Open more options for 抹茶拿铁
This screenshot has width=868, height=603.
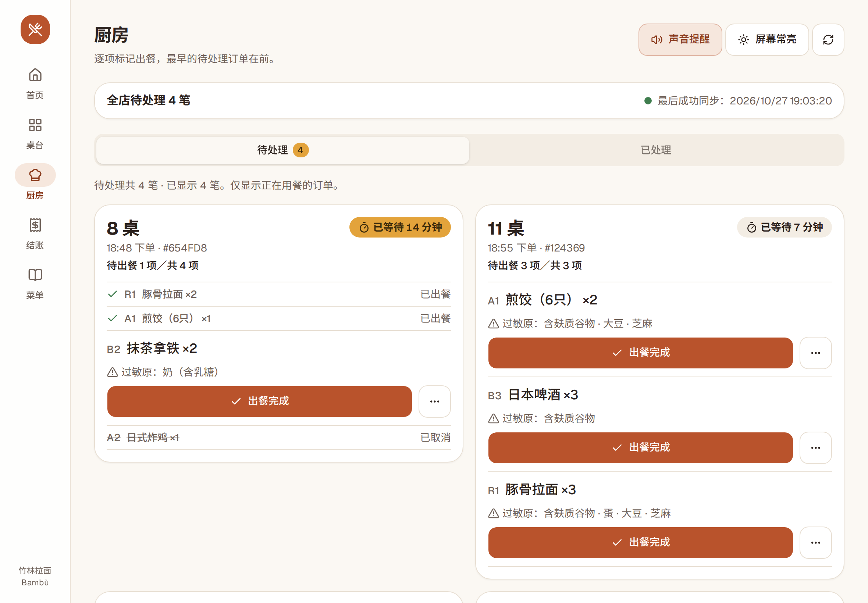(435, 401)
